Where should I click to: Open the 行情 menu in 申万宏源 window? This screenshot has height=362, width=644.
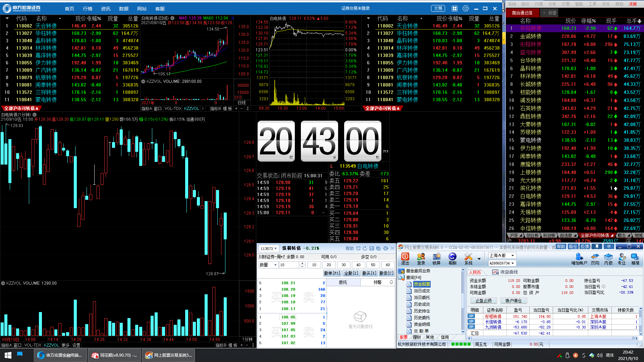click(88, 9)
